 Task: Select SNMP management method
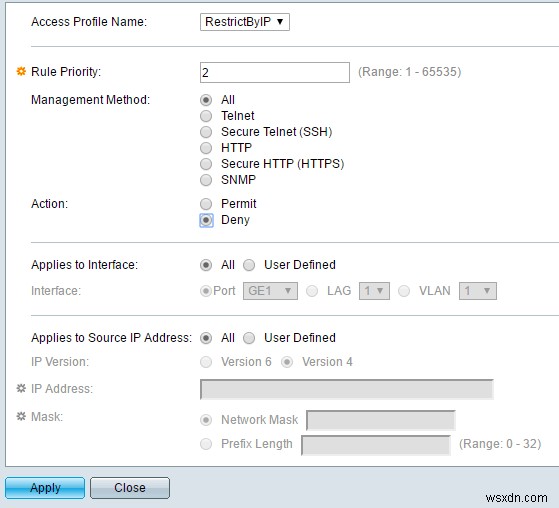point(206,180)
